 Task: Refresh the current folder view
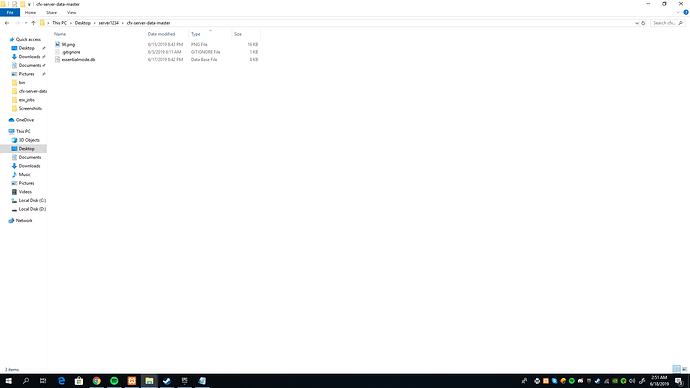point(643,23)
